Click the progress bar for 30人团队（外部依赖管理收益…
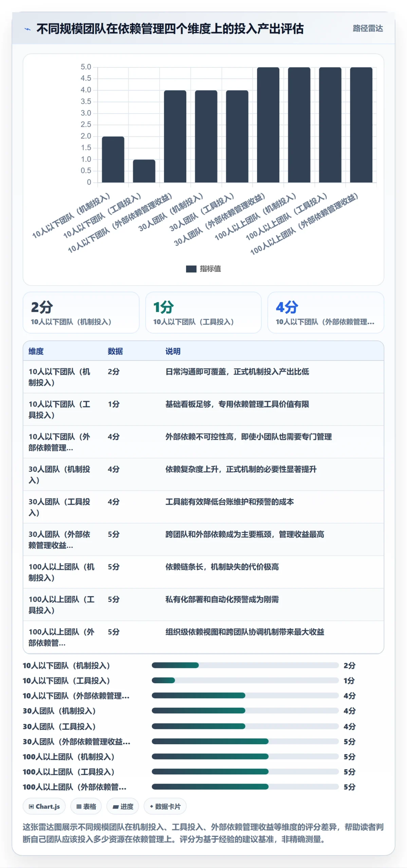Viewport: 407px width, 868px height. [245, 741]
